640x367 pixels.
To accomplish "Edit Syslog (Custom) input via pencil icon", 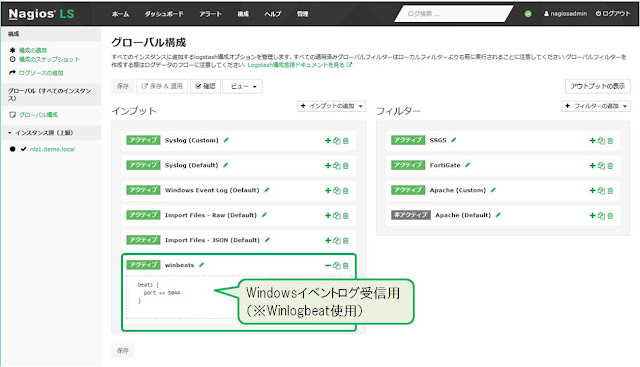I will point(226,140).
